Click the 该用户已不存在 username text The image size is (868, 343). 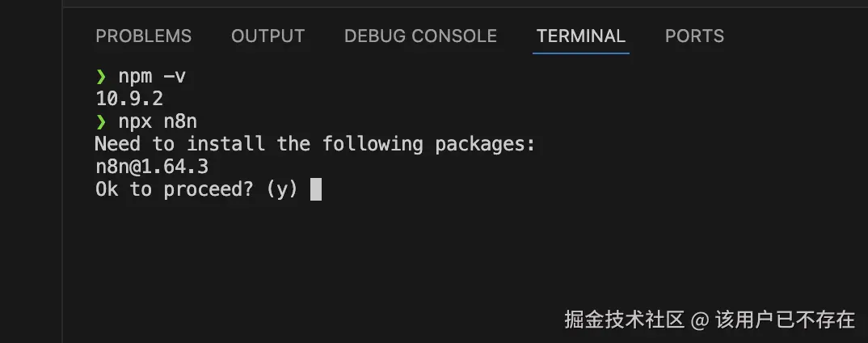click(x=785, y=320)
